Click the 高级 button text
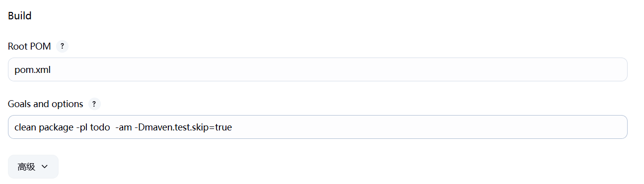The width and height of the screenshot is (644, 184). (26, 167)
